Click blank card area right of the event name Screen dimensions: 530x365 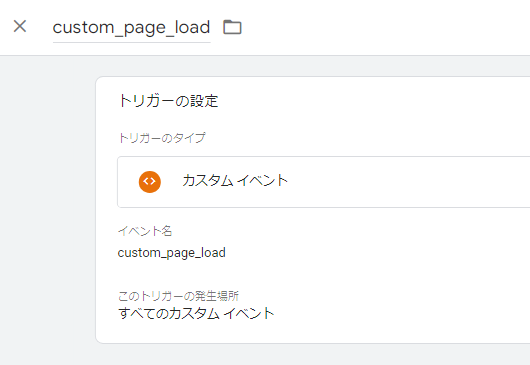pyautogui.click(x=372, y=253)
